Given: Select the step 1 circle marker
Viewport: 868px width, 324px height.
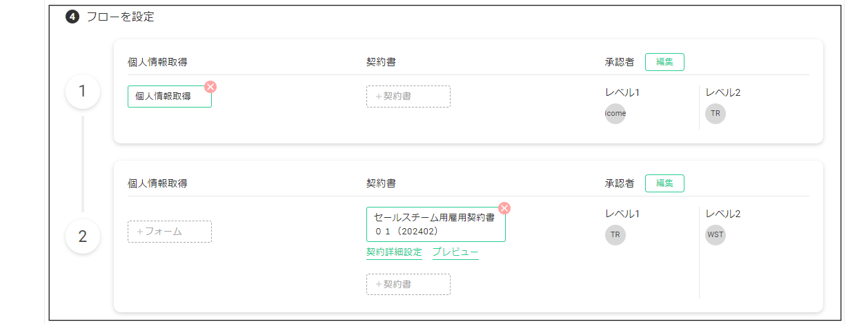Looking at the screenshot, I should [x=83, y=91].
